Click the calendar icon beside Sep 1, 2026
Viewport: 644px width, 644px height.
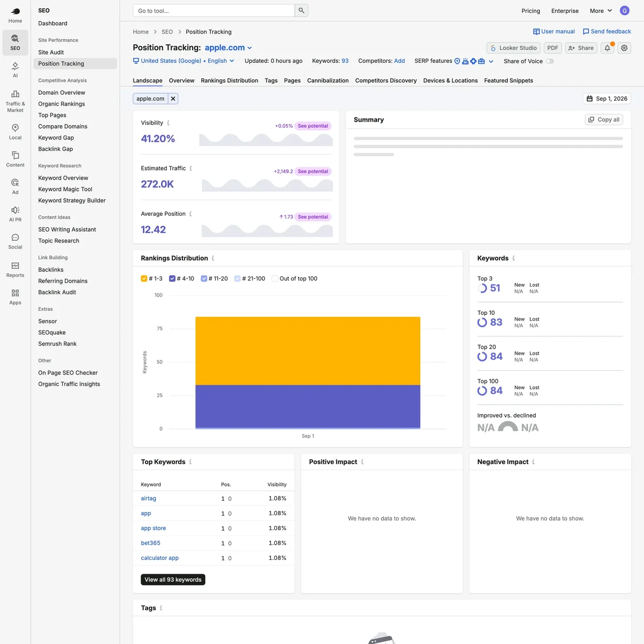590,99
